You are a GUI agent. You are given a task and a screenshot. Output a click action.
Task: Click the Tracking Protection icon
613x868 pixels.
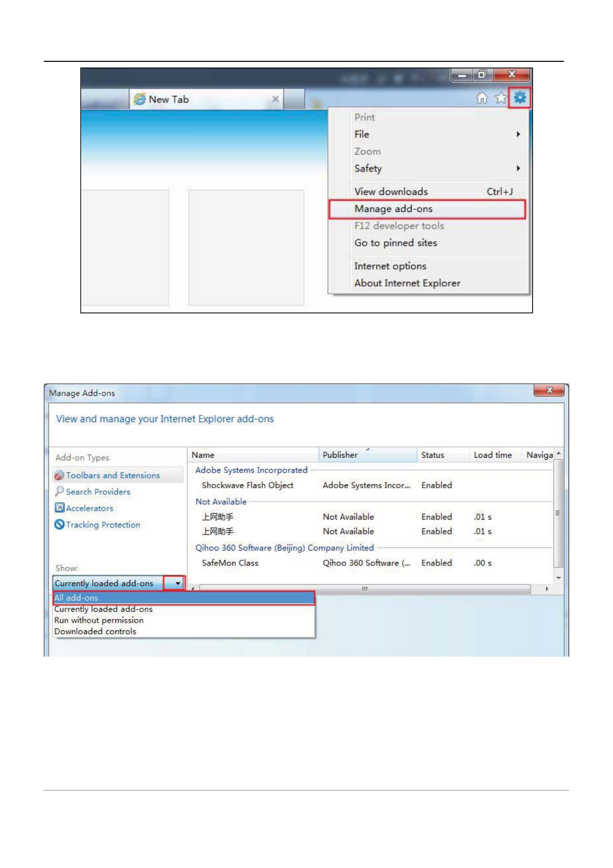point(59,525)
